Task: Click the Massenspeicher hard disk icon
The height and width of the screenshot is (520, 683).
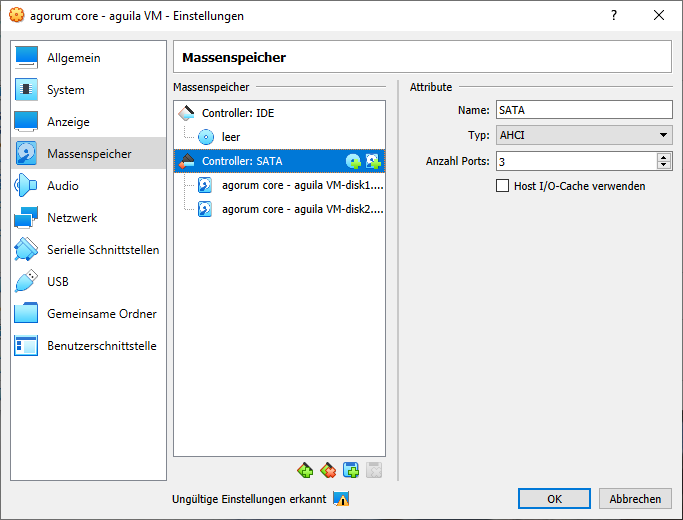Action: [26, 153]
